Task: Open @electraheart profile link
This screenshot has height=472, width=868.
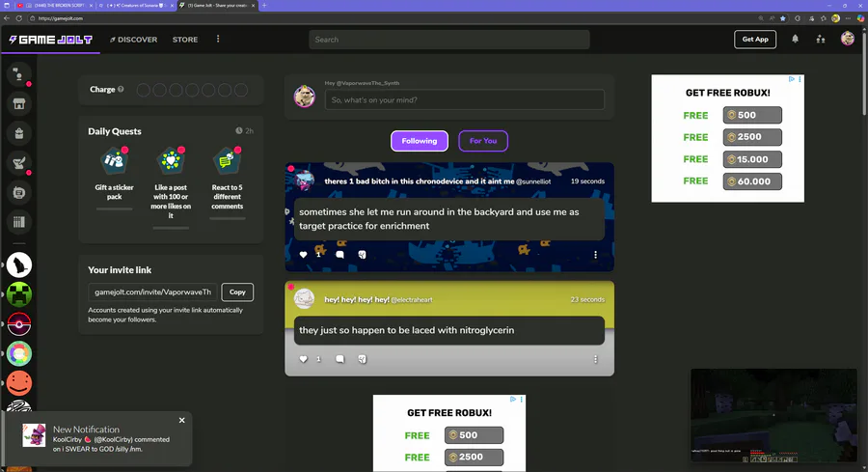Action: click(412, 300)
